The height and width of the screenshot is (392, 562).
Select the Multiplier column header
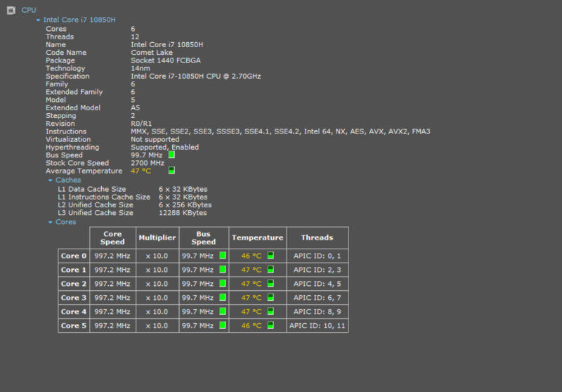click(x=157, y=238)
